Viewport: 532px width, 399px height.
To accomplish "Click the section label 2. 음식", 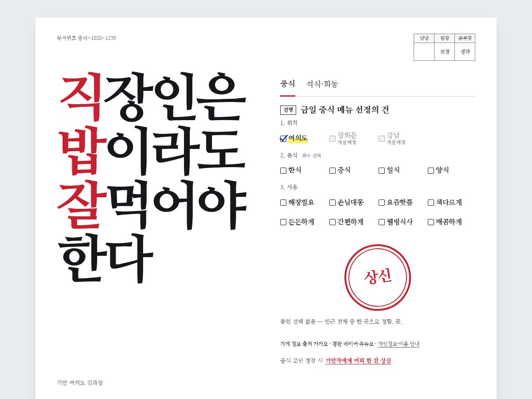I will 289,155.
